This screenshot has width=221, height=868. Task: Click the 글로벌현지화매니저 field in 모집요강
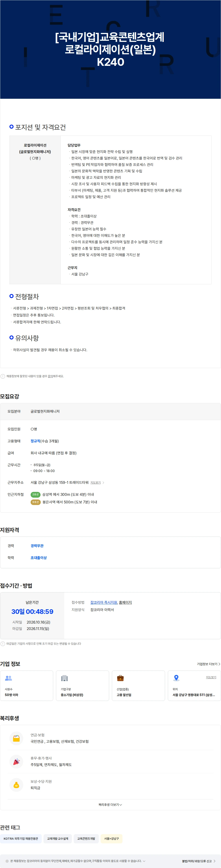45,411
